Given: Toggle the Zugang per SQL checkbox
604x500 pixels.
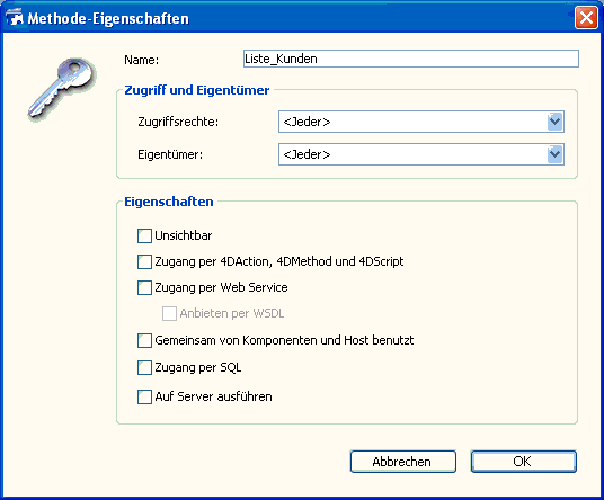Looking at the screenshot, I should [x=144, y=368].
